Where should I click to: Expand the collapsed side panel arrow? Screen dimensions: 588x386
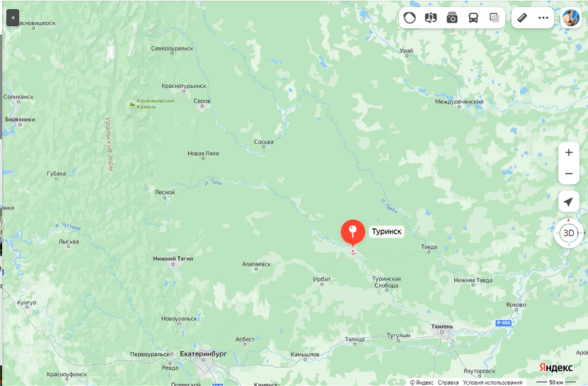[13, 18]
